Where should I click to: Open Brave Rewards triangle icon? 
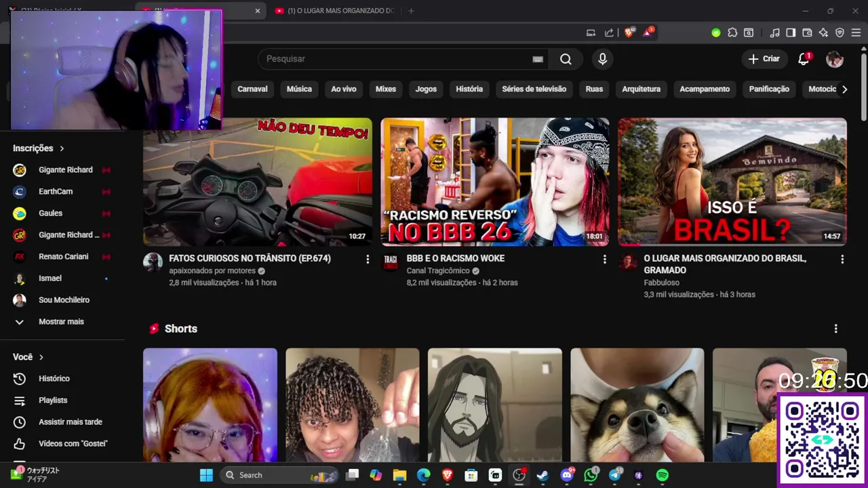648,33
